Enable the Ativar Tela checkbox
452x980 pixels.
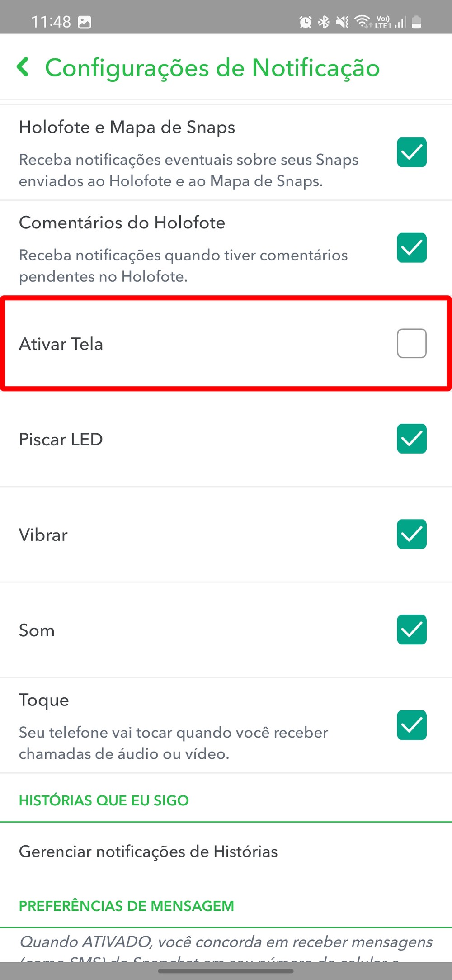click(411, 344)
